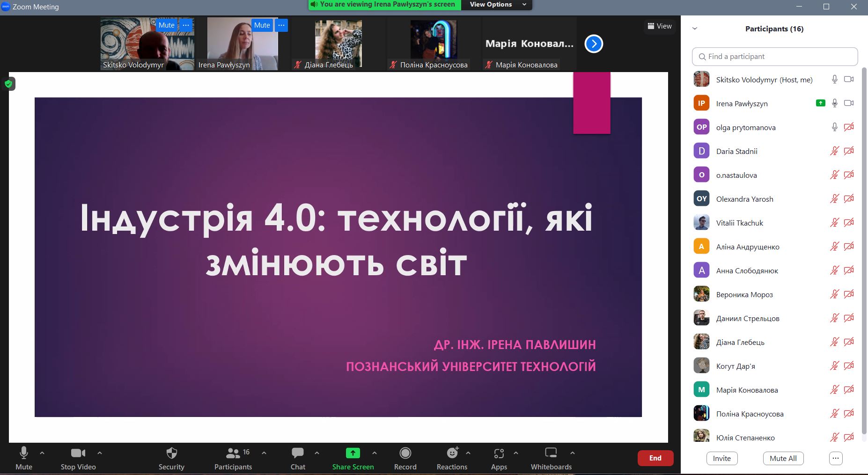
Task: Open the Apps icon
Action: 499,453
